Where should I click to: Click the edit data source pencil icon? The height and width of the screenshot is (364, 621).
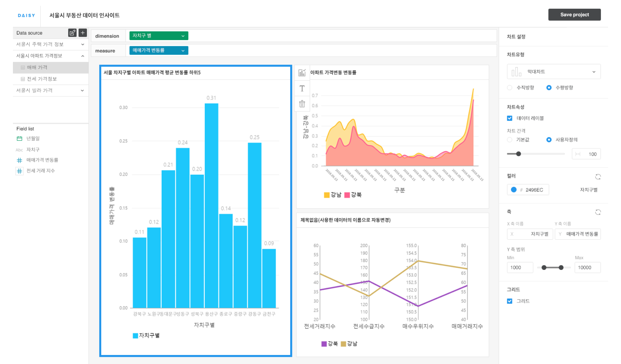click(72, 33)
